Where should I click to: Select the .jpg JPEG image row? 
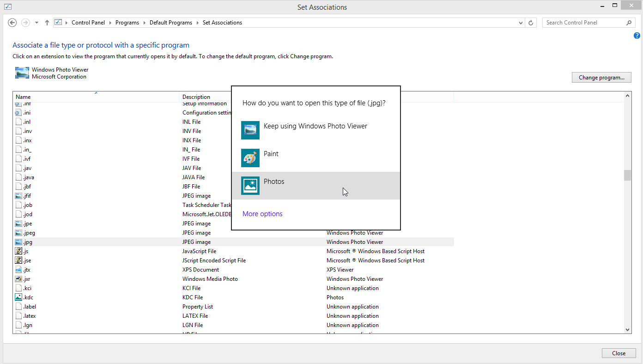tap(233, 242)
